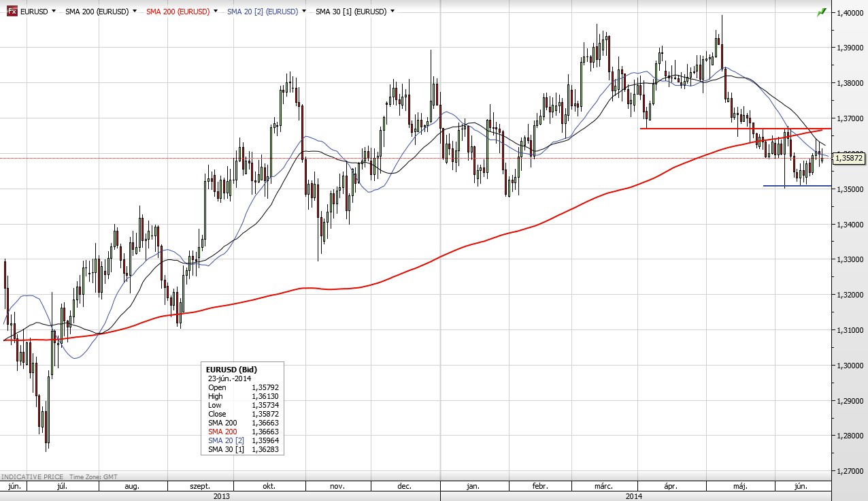Open the EURUSD instrument dropdown arrow
Viewport: 868px width, 501px height.
pos(54,12)
